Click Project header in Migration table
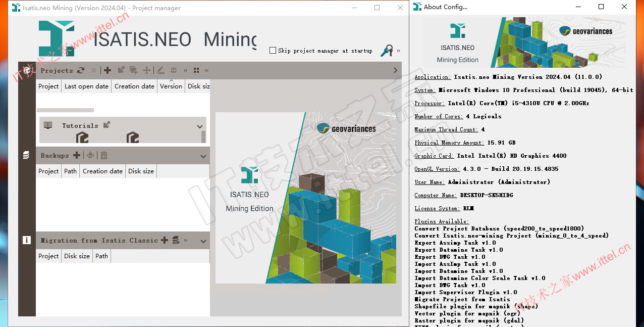Image resolution: width=644 pixels, height=327 pixels. point(48,256)
